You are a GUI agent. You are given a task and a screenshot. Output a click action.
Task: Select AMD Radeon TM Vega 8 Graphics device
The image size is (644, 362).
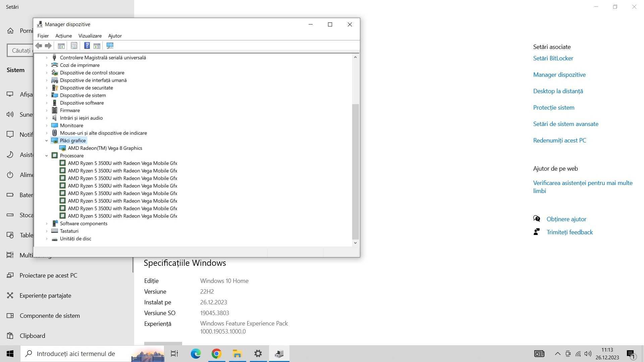tap(105, 147)
